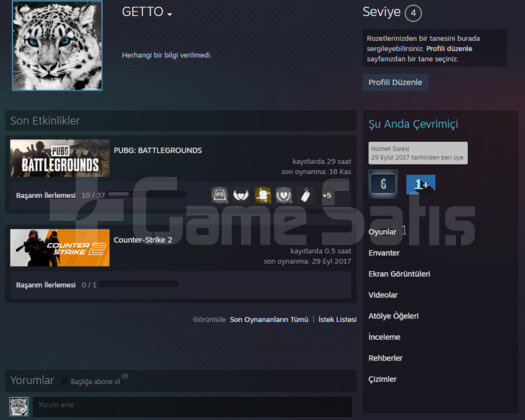Follow the Profili düzenle link in badge text
This screenshot has width=525, height=420.
coord(449,49)
